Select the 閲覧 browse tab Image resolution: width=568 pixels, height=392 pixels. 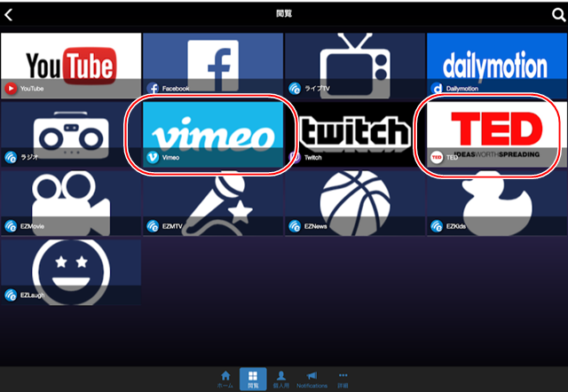click(253, 380)
